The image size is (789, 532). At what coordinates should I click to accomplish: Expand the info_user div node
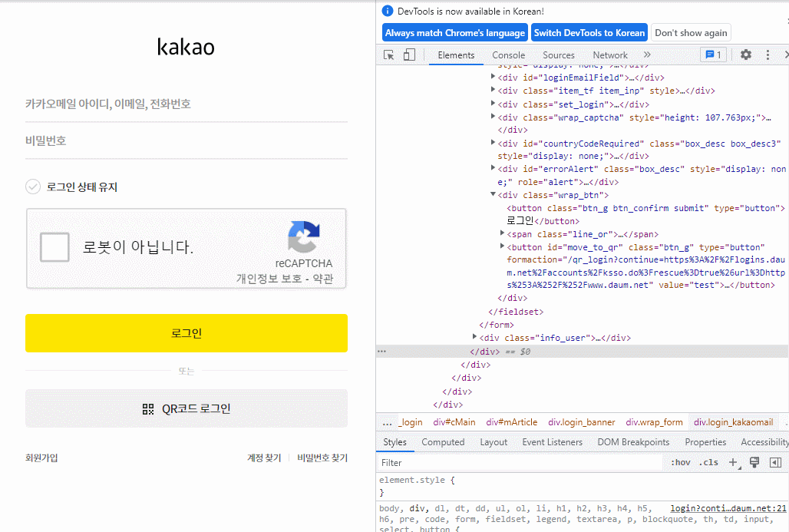[474, 337]
